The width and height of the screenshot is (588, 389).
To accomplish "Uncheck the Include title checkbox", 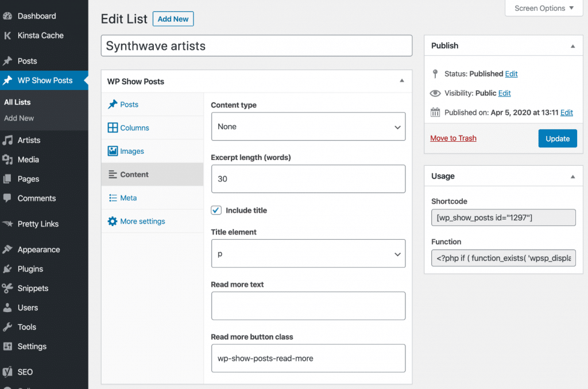I will click(216, 210).
